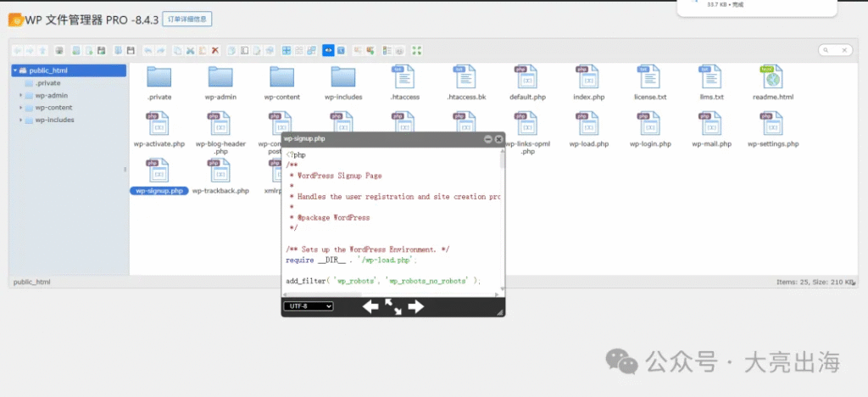Create a new folder via toolbar icon
The width and height of the screenshot is (868, 397).
pyautogui.click(x=75, y=50)
